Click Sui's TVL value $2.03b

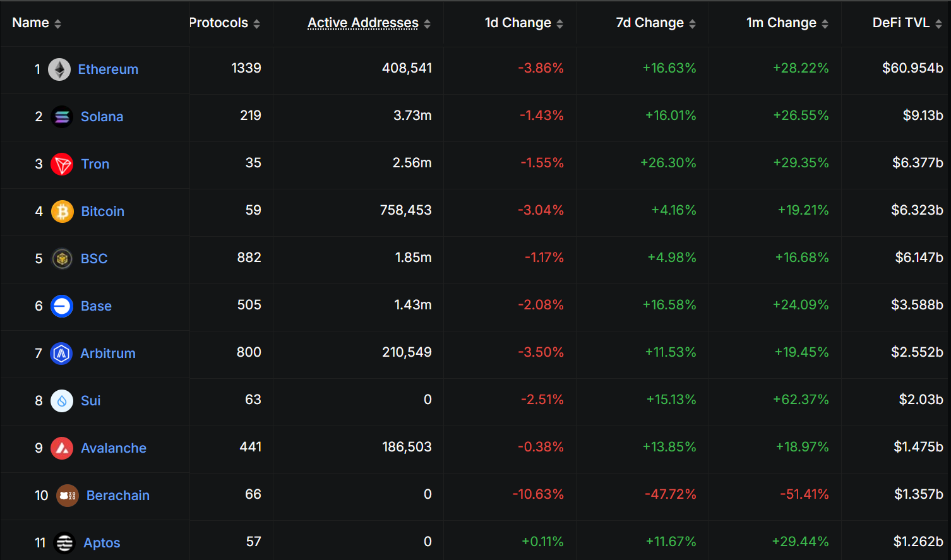click(921, 400)
